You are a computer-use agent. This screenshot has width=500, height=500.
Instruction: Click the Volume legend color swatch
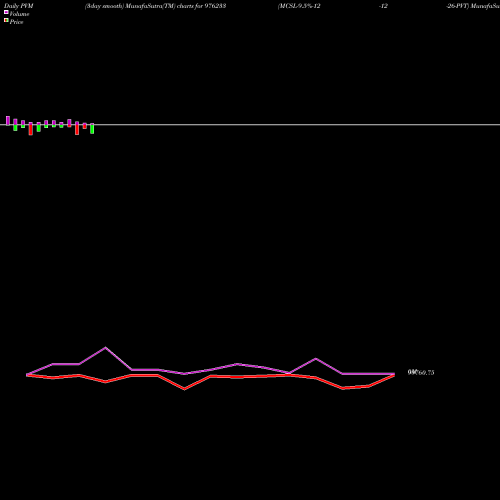point(6,12)
